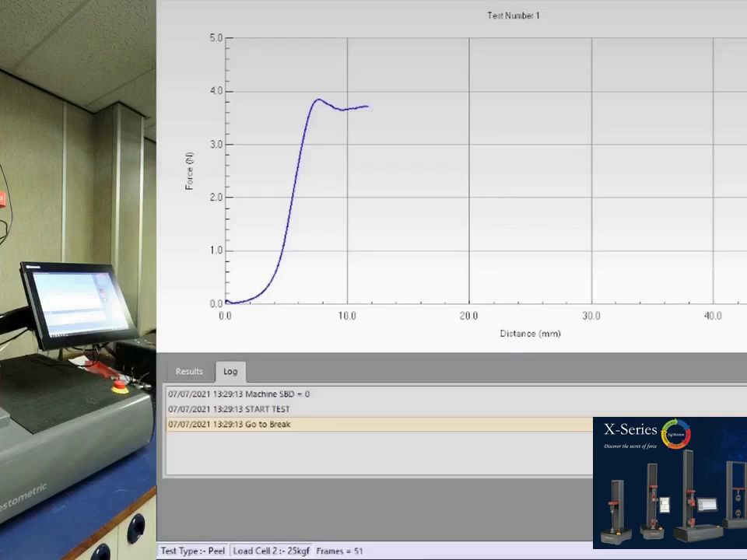This screenshot has height=560, width=747.
Task: Click the "Test Number 1" graph title
Action: point(513,16)
